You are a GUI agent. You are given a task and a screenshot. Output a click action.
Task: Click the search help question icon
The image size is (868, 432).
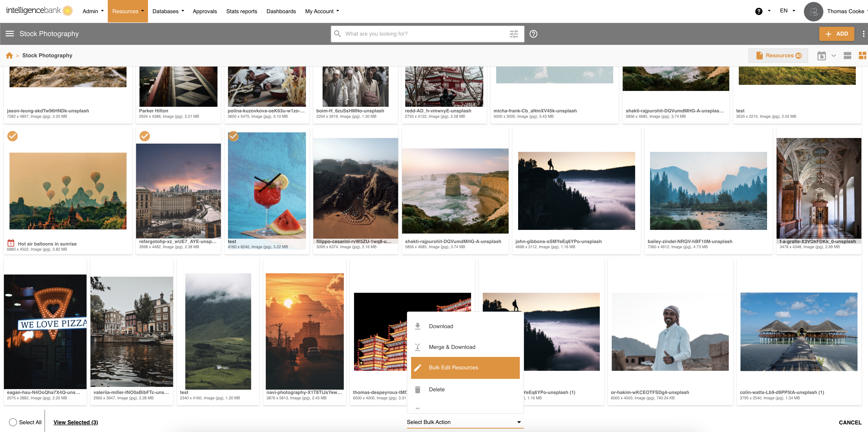click(x=533, y=34)
